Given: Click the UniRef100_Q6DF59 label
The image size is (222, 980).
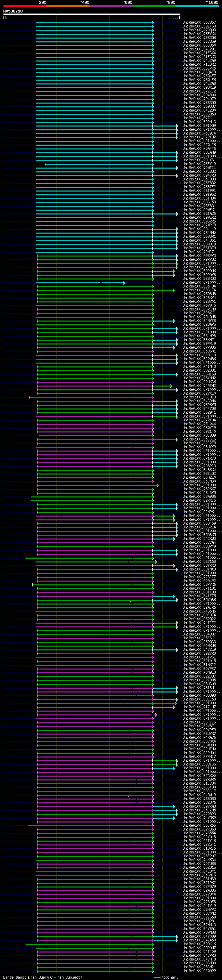Looking at the screenshot, I should pyautogui.click(x=199, y=524).
